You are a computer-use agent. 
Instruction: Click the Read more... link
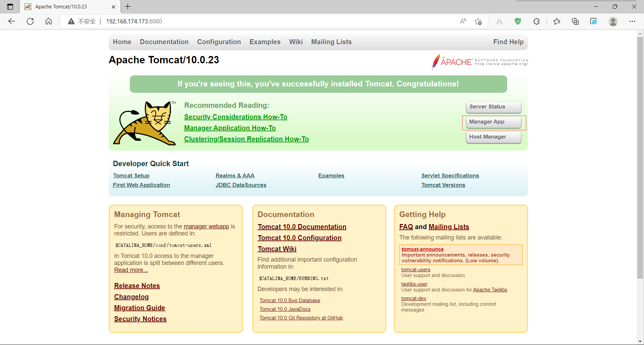131,270
